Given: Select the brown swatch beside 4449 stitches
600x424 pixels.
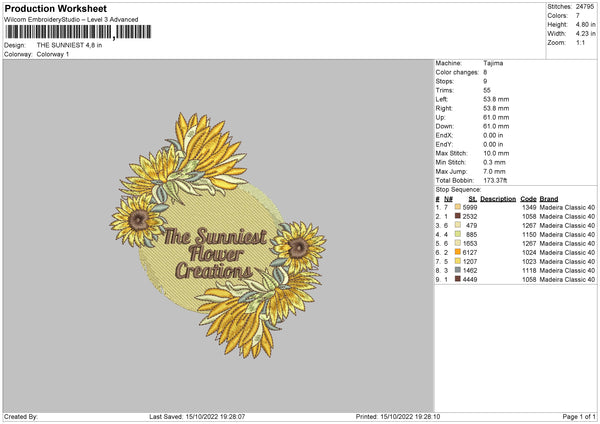Looking at the screenshot, I should point(458,279).
